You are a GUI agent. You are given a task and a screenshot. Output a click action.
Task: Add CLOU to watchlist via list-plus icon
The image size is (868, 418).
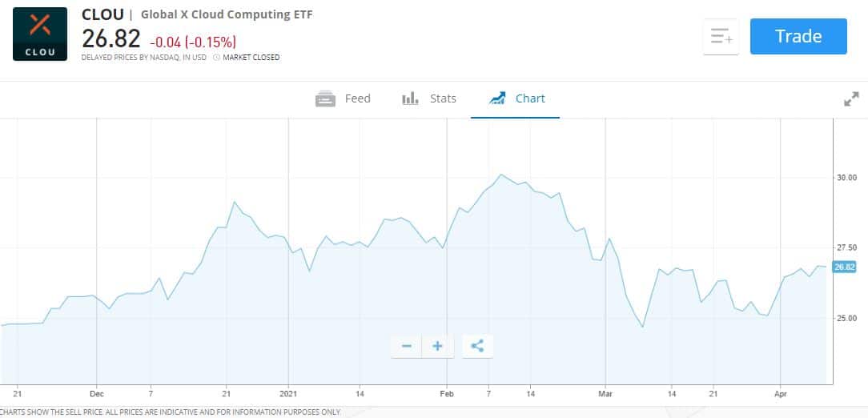click(721, 37)
